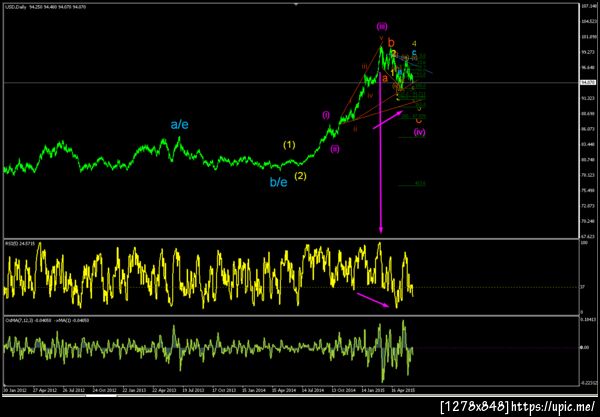Image resolution: width=600 pixels, height=417 pixels.
Task: Click the '27 Apr 2012' date label
Action: coord(45,390)
